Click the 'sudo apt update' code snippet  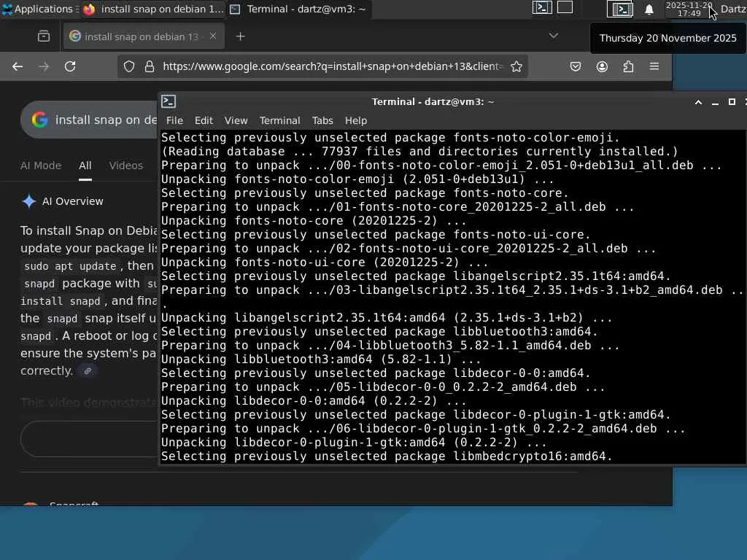[x=70, y=266]
